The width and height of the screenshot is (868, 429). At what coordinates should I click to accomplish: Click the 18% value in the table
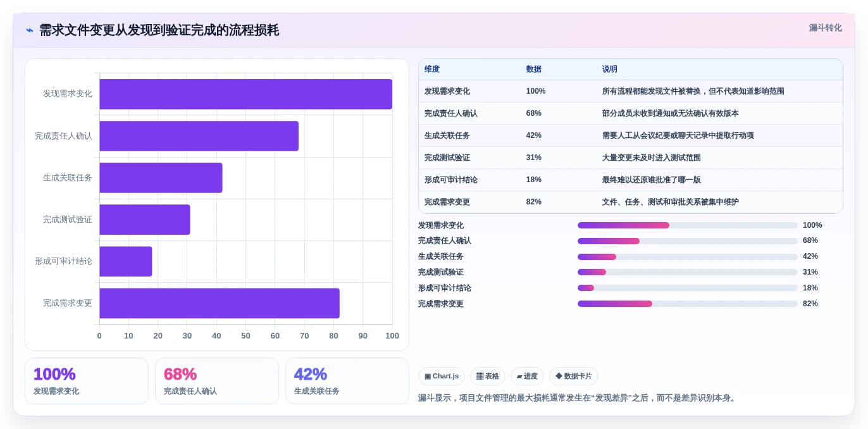534,180
